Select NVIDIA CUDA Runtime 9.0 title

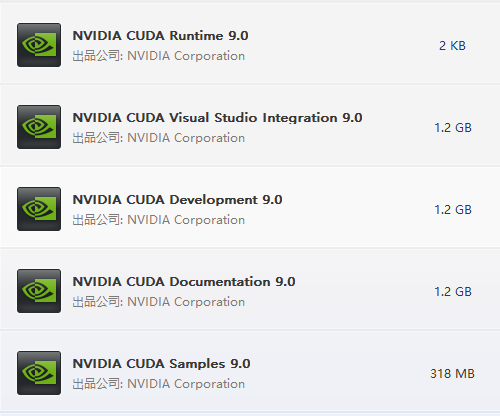click(x=160, y=36)
